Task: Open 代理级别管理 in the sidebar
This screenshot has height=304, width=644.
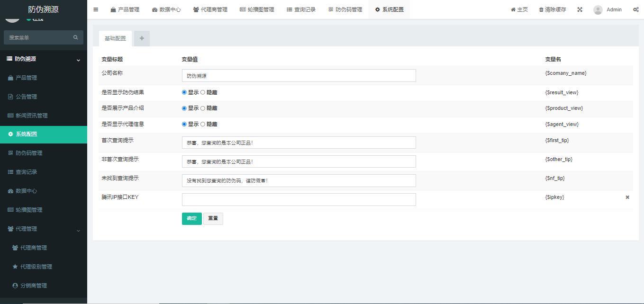Action: coord(44,267)
